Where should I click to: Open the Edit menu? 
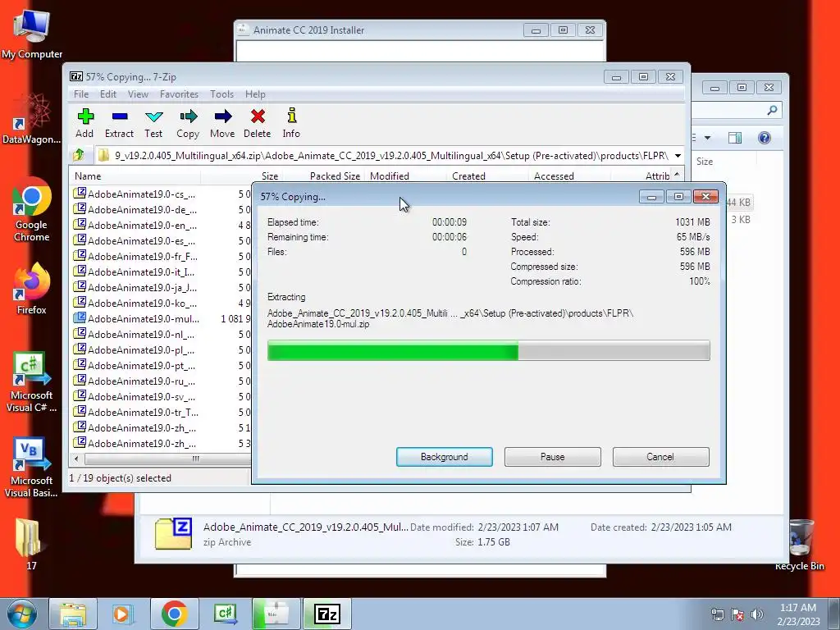point(108,94)
